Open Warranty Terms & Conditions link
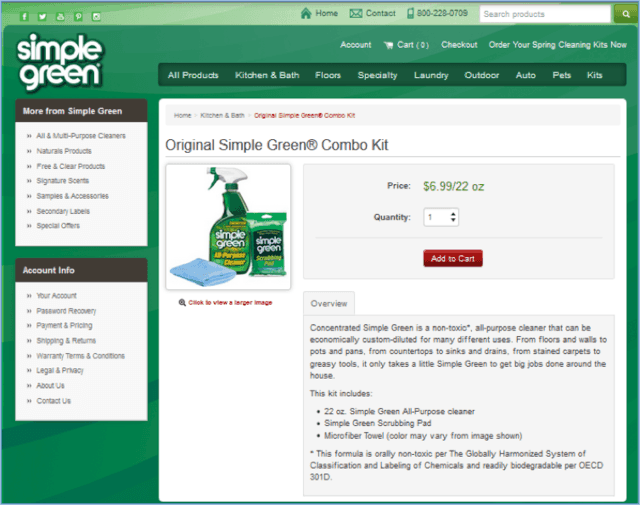 tap(80, 356)
